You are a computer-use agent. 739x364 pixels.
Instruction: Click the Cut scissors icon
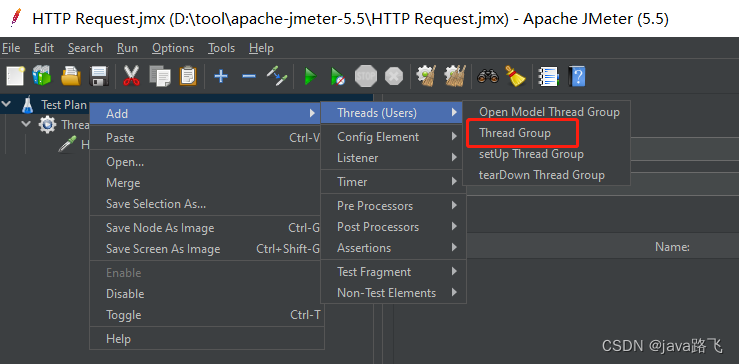click(132, 75)
